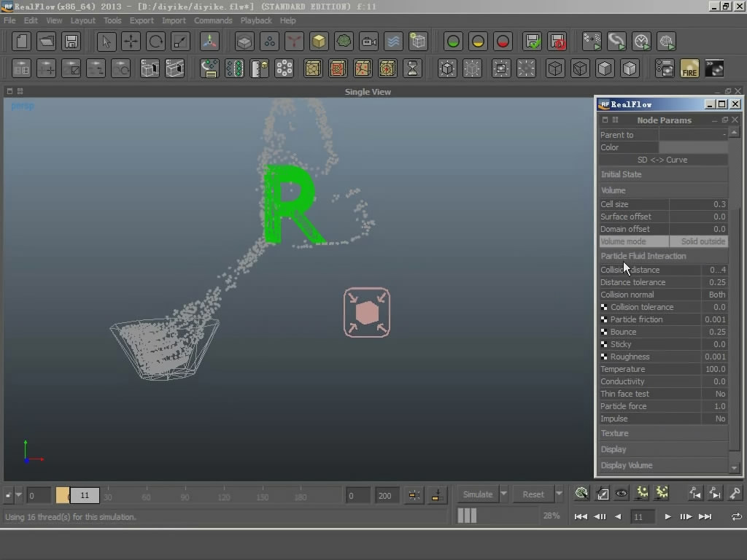Image resolution: width=747 pixels, height=560 pixels.
Task: Add an object with the yellow cube icon
Action: click(319, 42)
